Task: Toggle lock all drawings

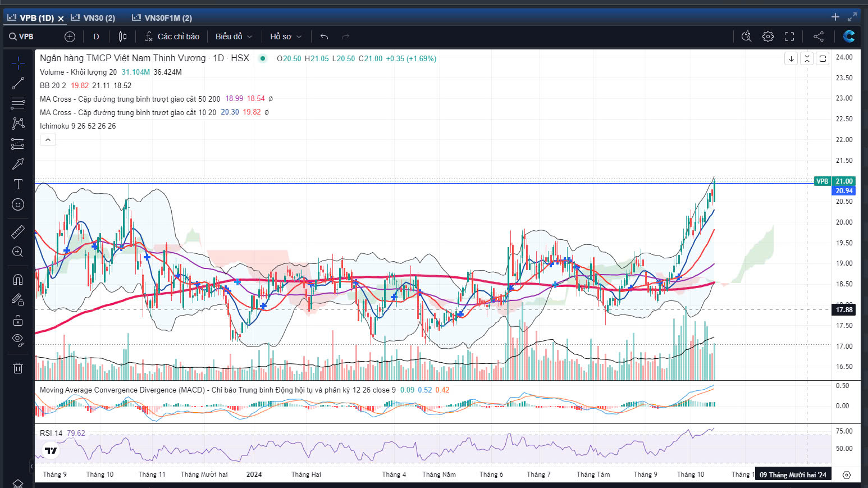Action: 18,320
